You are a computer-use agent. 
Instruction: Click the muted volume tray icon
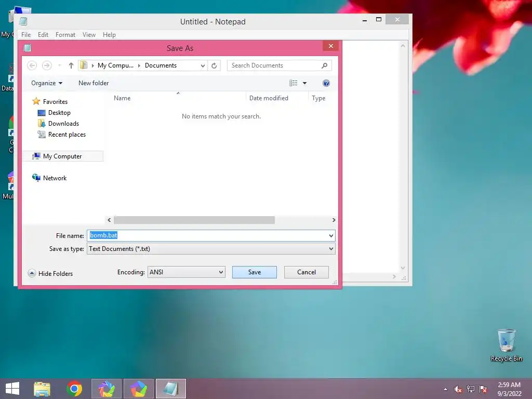(x=458, y=389)
